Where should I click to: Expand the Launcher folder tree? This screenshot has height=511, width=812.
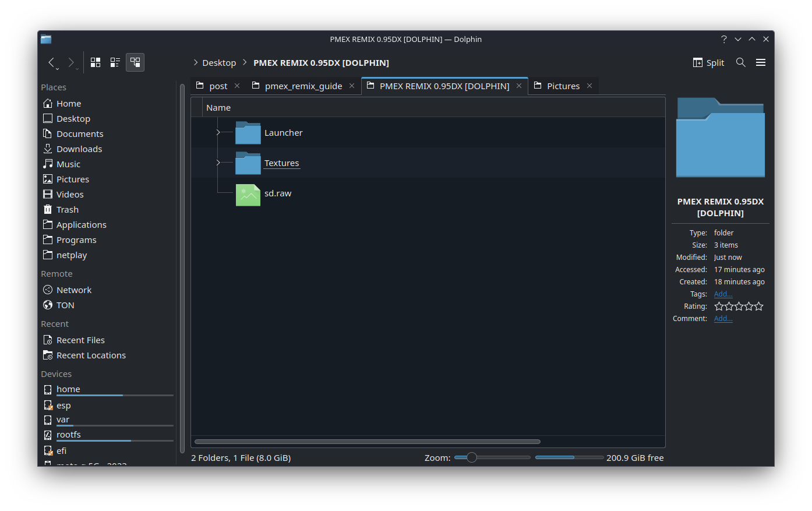tap(218, 132)
